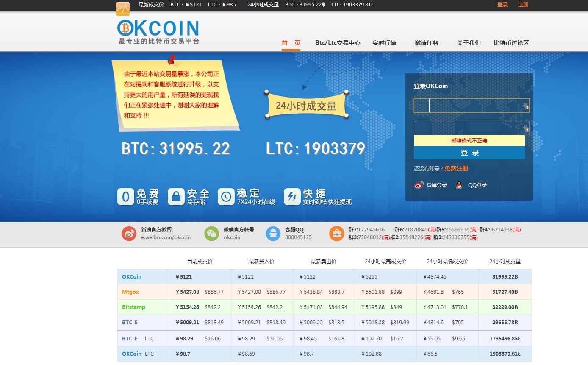Click the Mtgox exchange name in the table
Image resolution: width=588 pixels, height=365 pixels.
[x=130, y=292]
